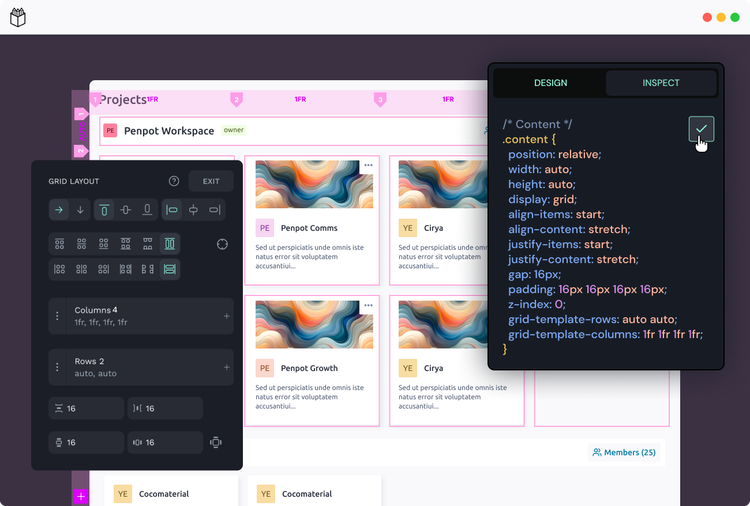
Task: Select column 3 grid marker
Action: (x=380, y=99)
